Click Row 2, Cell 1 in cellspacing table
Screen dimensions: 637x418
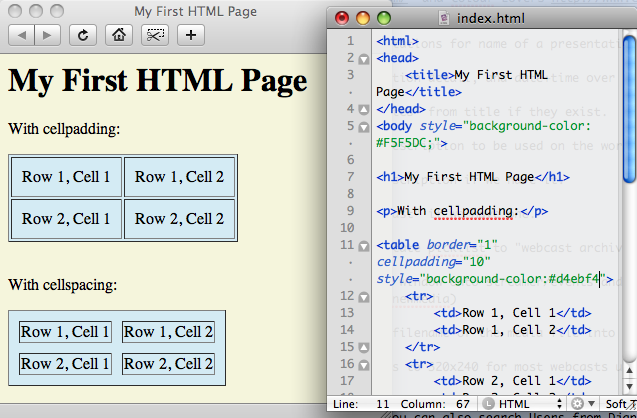pyautogui.click(x=65, y=364)
